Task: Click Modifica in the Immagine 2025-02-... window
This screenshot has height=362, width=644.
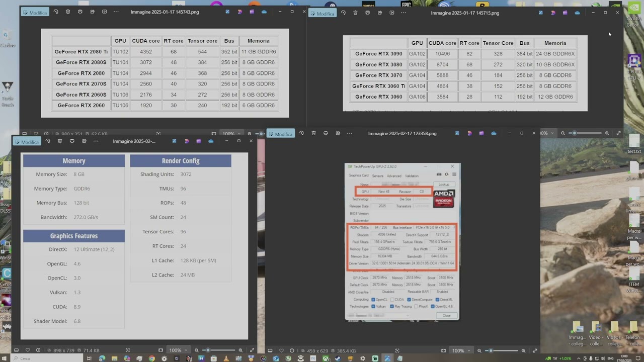Action: pyautogui.click(x=27, y=142)
